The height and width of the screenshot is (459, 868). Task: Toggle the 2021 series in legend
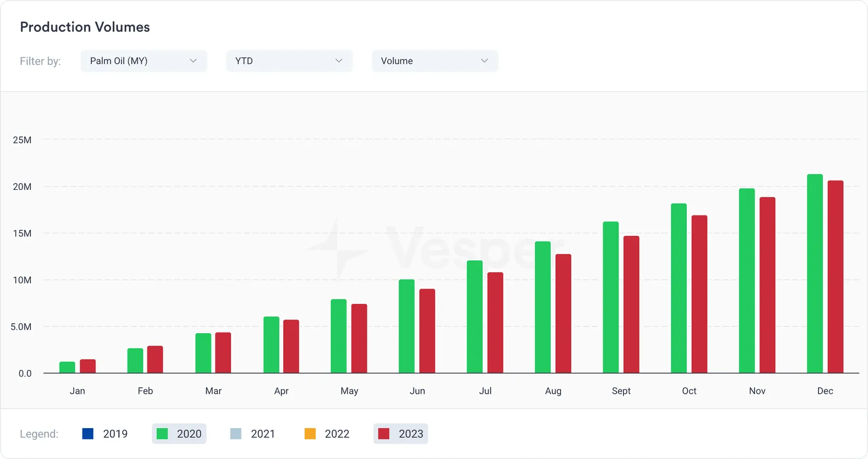[x=253, y=433]
